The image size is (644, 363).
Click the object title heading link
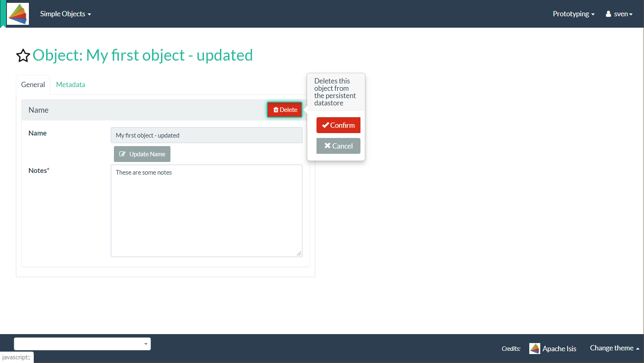pyautogui.click(x=142, y=55)
